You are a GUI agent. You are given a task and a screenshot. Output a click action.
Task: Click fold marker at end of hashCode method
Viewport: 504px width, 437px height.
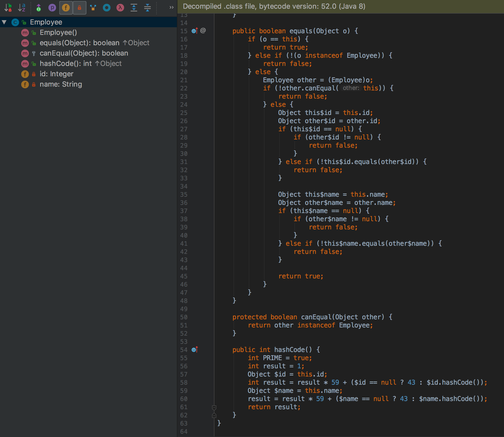(x=214, y=415)
